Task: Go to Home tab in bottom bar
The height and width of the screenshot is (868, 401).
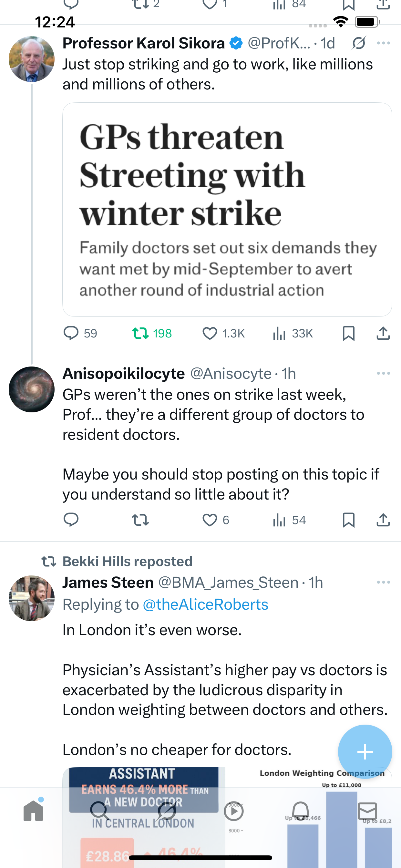Action: point(33,811)
